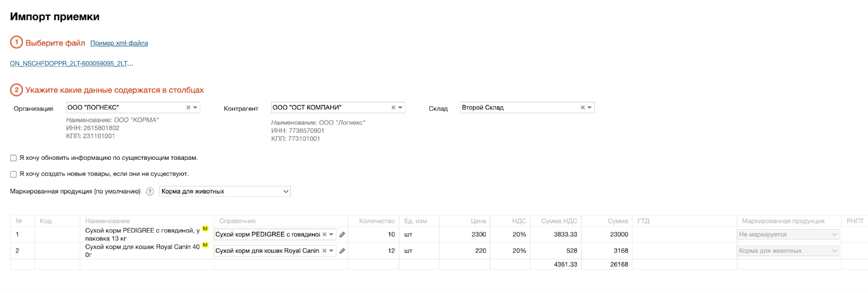This screenshot has height=293, width=868.
Task: Clear the Контрагент value with the x icon
Action: 393,108
